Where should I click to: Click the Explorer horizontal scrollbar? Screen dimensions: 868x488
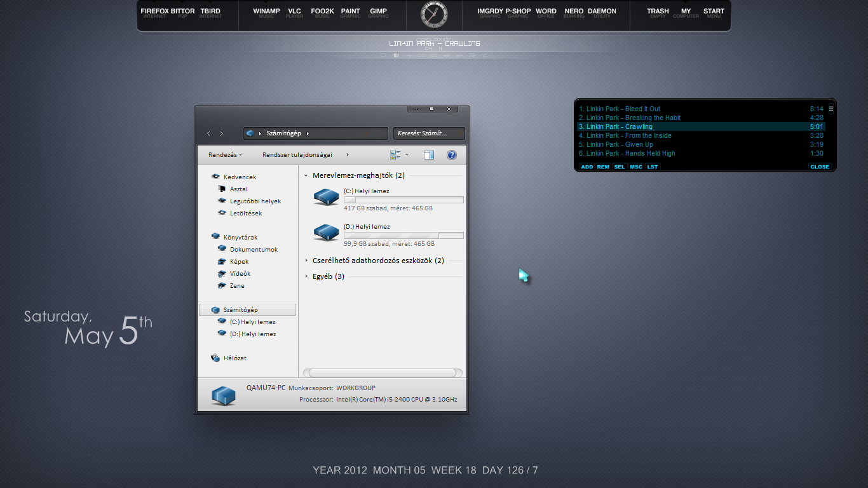383,373
